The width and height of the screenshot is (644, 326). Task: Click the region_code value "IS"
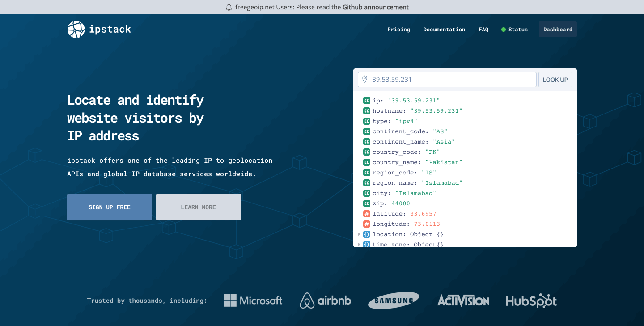[x=428, y=173]
